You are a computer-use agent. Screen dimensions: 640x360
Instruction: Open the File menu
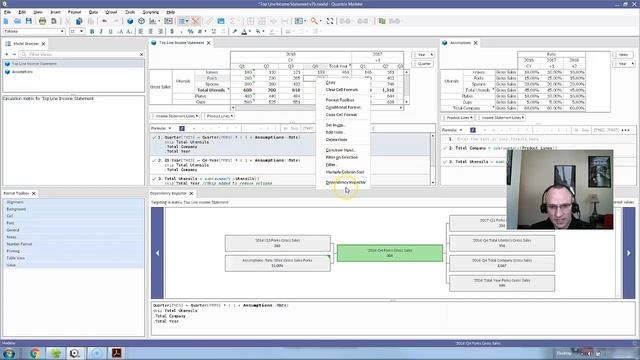pyautogui.click(x=7, y=12)
